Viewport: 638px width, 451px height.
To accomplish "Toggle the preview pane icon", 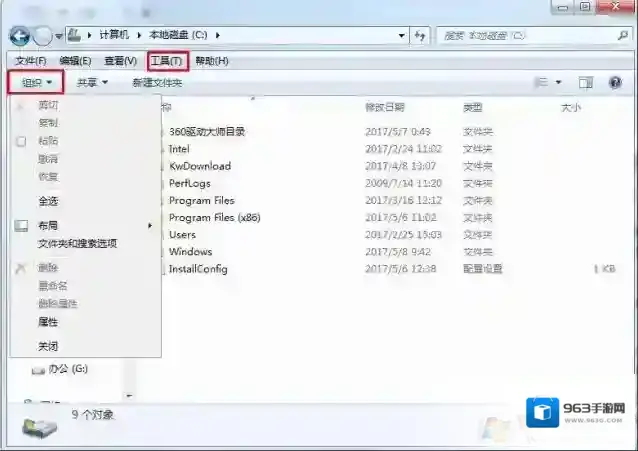I will [x=586, y=83].
